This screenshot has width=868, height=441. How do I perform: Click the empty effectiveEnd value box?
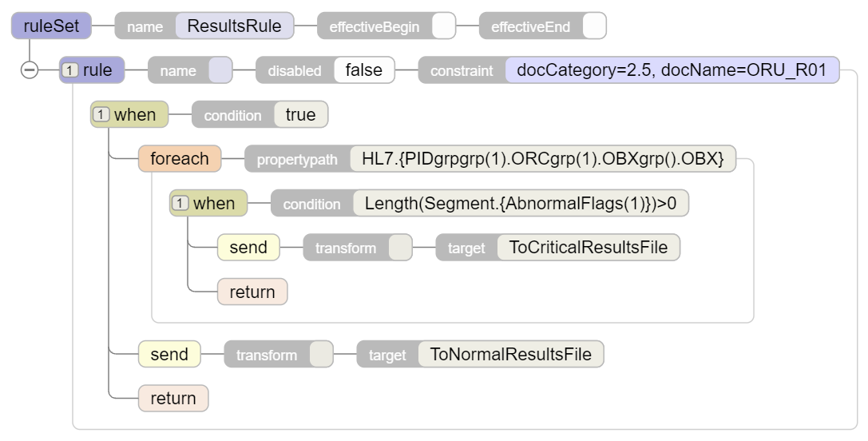594,26
